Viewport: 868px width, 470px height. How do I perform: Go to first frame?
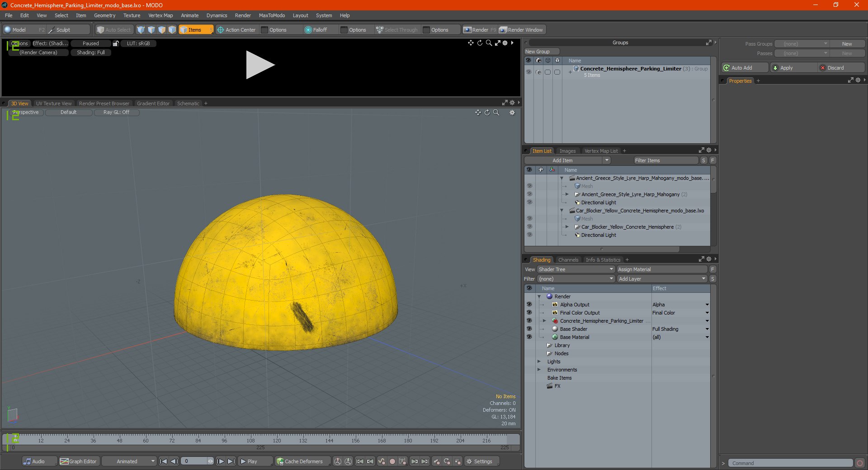(164, 461)
